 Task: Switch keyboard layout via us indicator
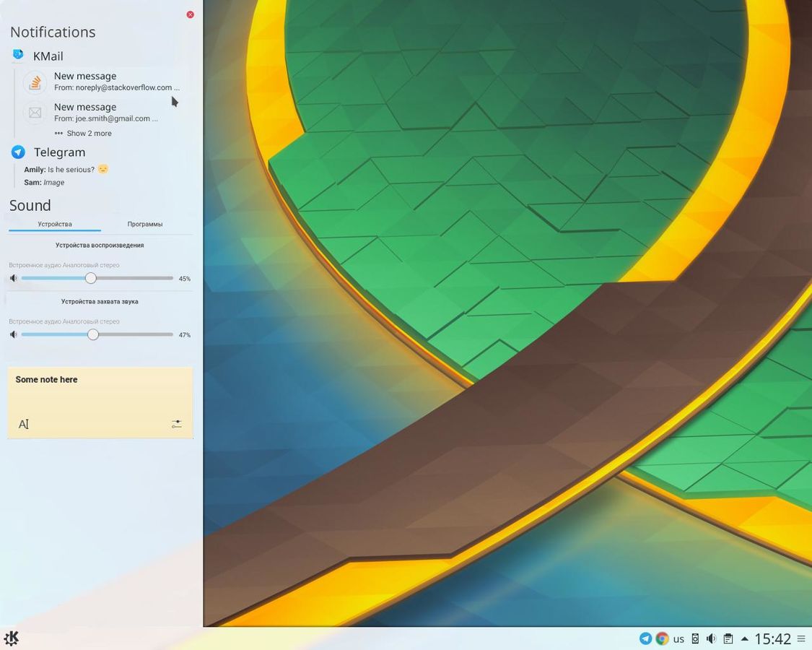678,638
